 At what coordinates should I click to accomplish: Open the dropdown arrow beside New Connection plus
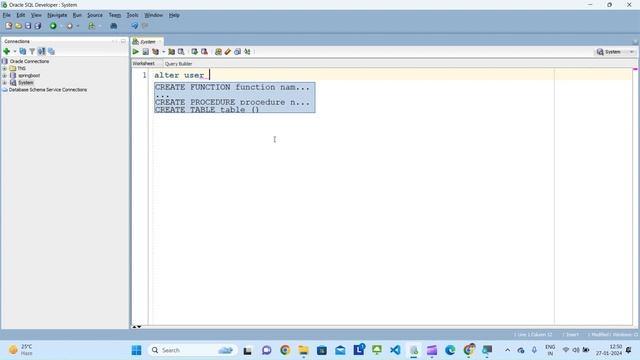[x=15, y=51]
